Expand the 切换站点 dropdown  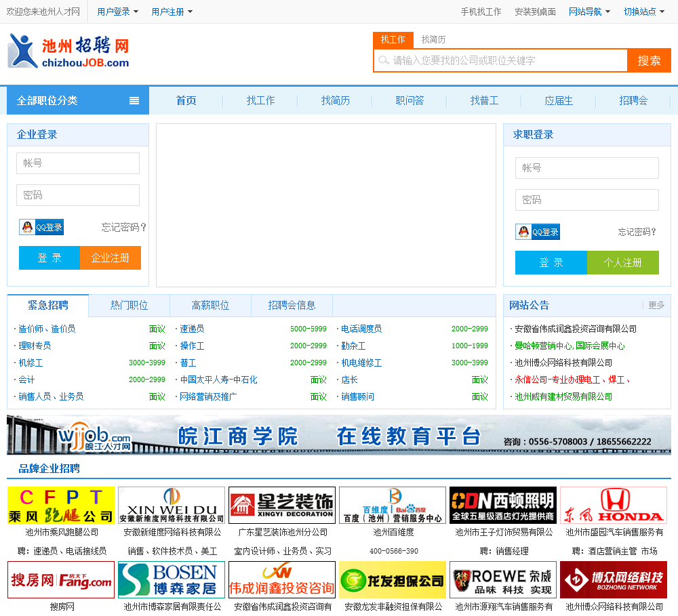coord(644,12)
